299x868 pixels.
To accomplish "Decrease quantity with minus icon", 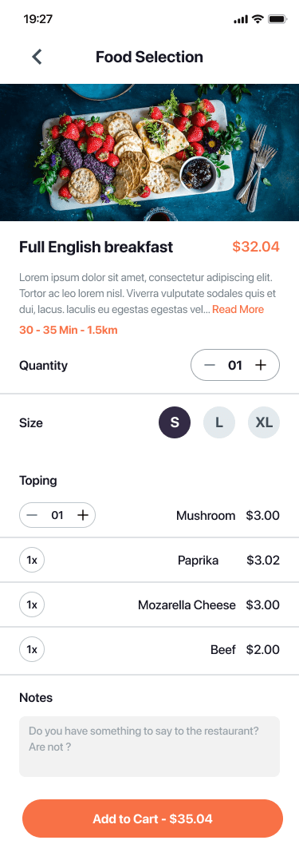I will (210, 365).
